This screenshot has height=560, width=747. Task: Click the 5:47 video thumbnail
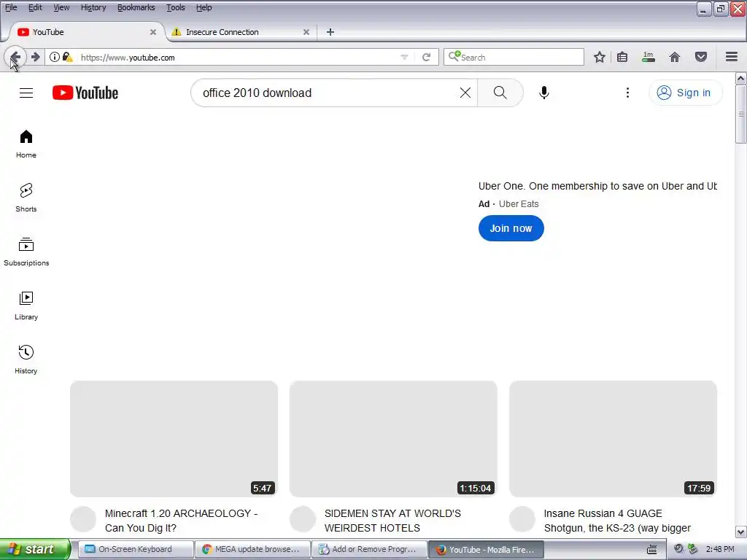click(174, 439)
